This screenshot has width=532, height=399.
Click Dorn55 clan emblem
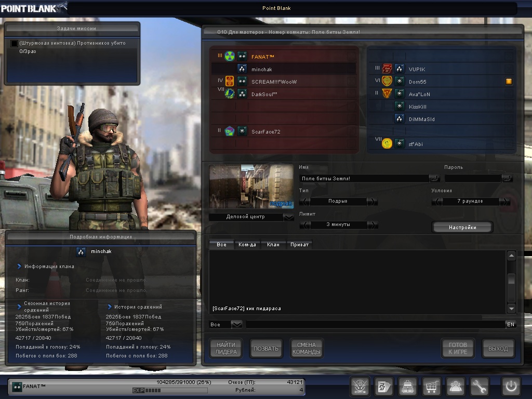point(387,81)
